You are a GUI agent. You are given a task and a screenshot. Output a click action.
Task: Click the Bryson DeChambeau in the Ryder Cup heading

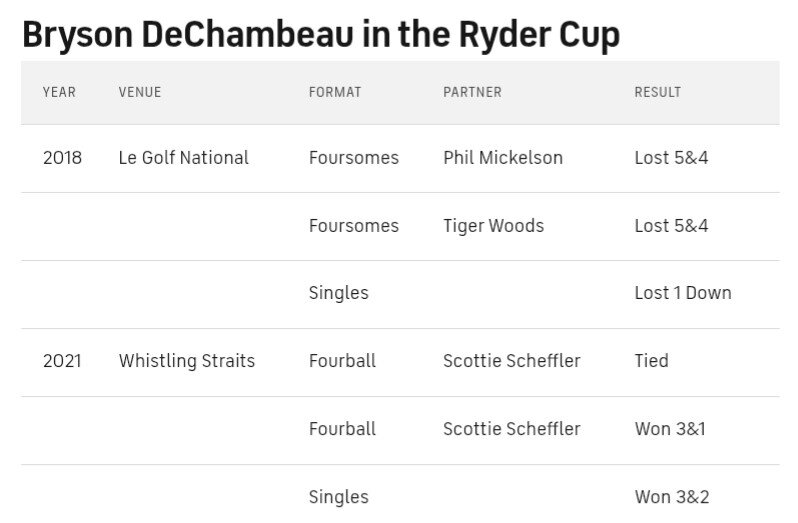tap(321, 35)
